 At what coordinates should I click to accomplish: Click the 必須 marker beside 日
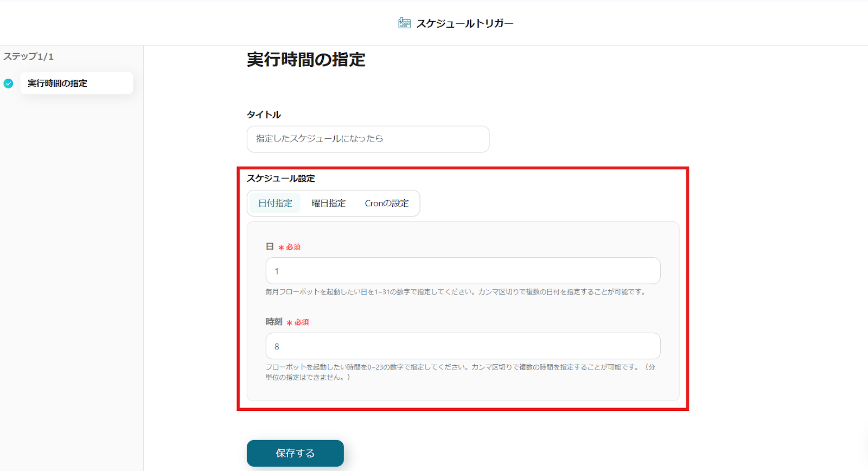(290, 247)
